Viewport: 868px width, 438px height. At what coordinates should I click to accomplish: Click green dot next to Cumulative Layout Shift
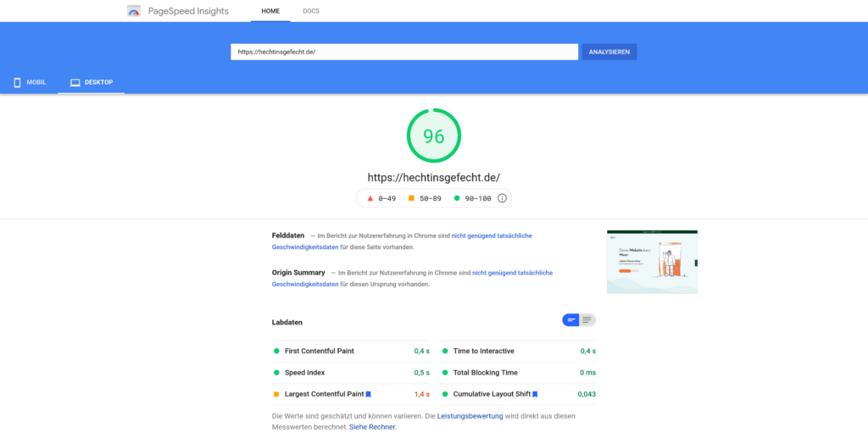click(x=445, y=394)
